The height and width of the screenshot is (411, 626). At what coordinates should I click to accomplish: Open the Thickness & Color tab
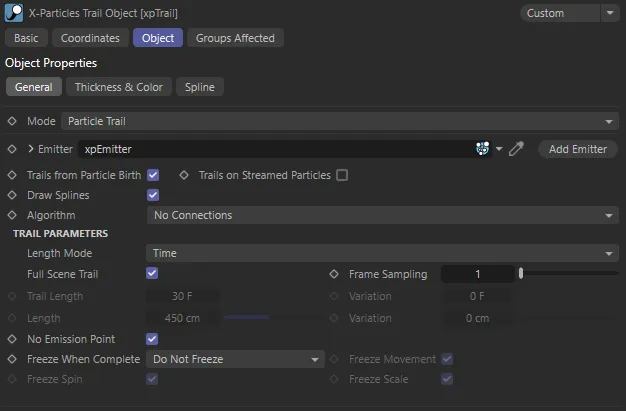[119, 87]
